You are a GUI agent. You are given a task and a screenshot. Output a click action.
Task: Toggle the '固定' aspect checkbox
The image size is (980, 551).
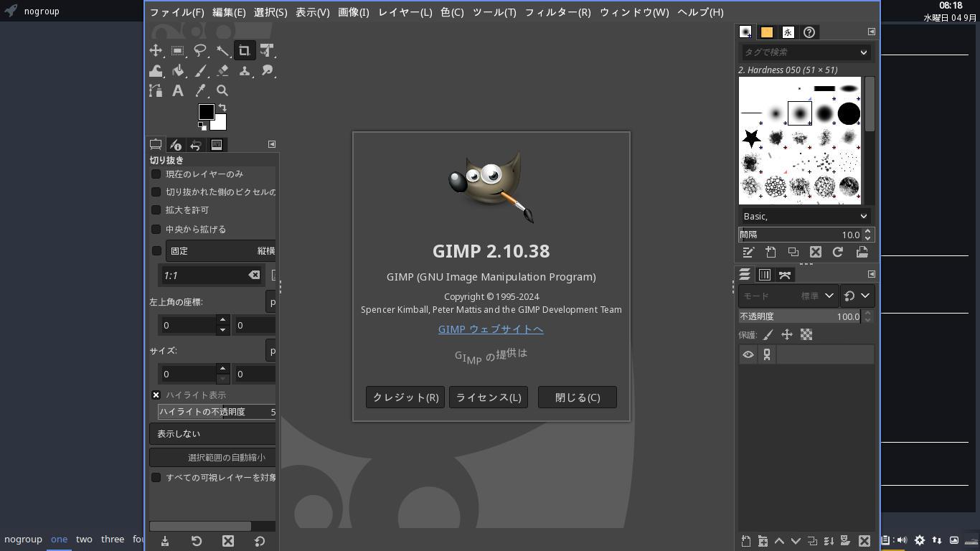156,251
